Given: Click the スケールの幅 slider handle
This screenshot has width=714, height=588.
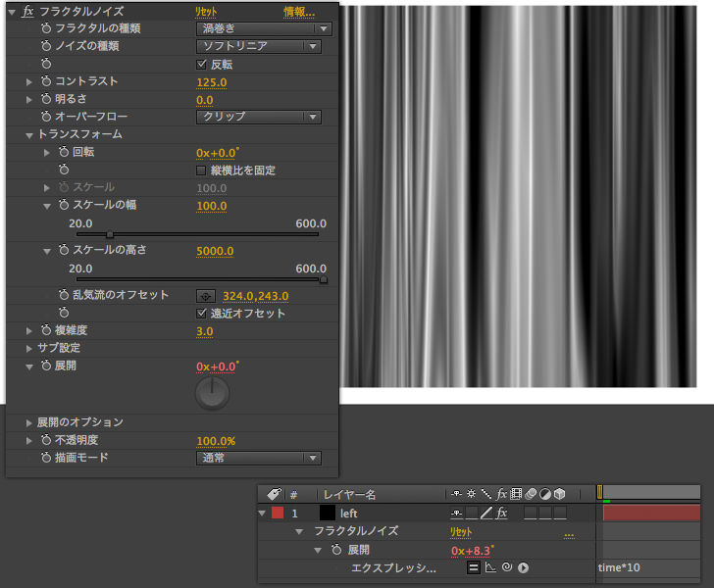Looking at the screenshot, I should click(x=109, y=234).
